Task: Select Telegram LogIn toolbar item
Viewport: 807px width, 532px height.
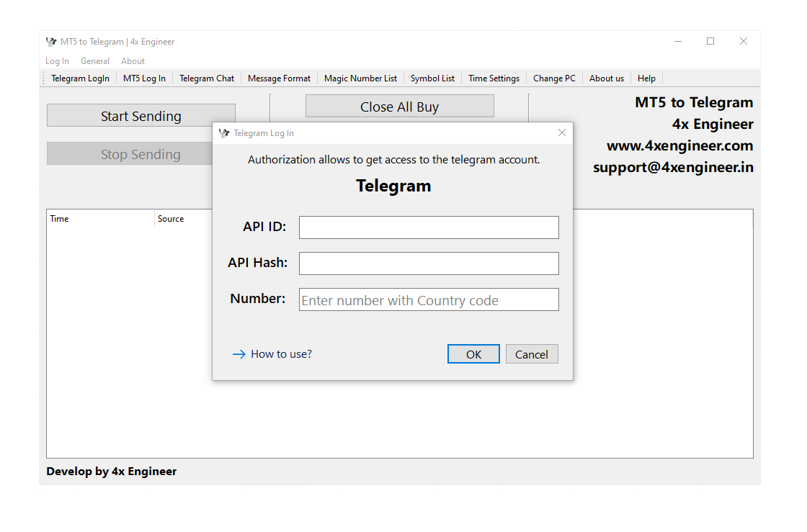Action: coord(80,78)
